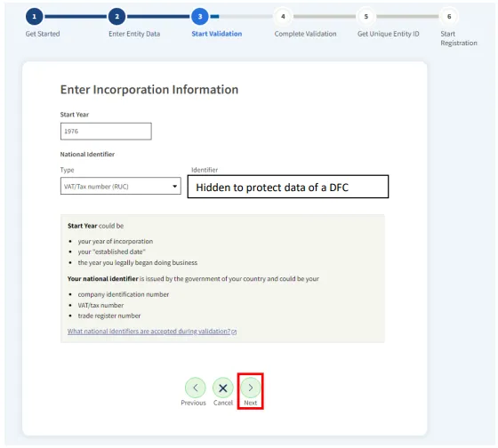Open accepted national identifiers help link
498x448 pixels.
[x=152, y=332]
